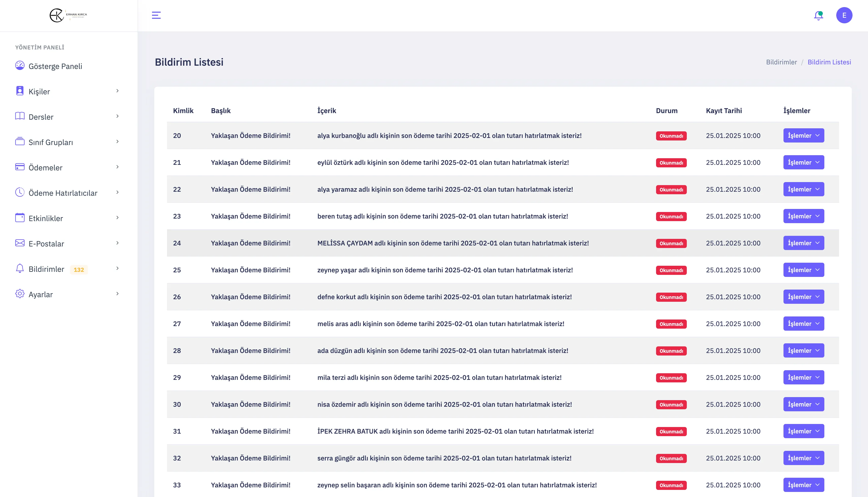This screenshot has width=868, height=497.
Task: Click the E-Postalar envelope icon
Action: point(20,243)
